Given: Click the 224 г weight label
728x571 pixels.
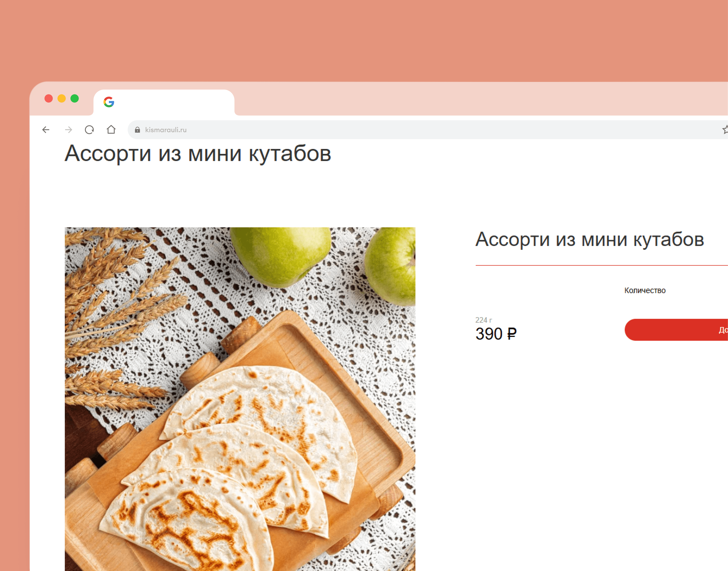Looking at the screenshot, I should [x=484, y=320].
